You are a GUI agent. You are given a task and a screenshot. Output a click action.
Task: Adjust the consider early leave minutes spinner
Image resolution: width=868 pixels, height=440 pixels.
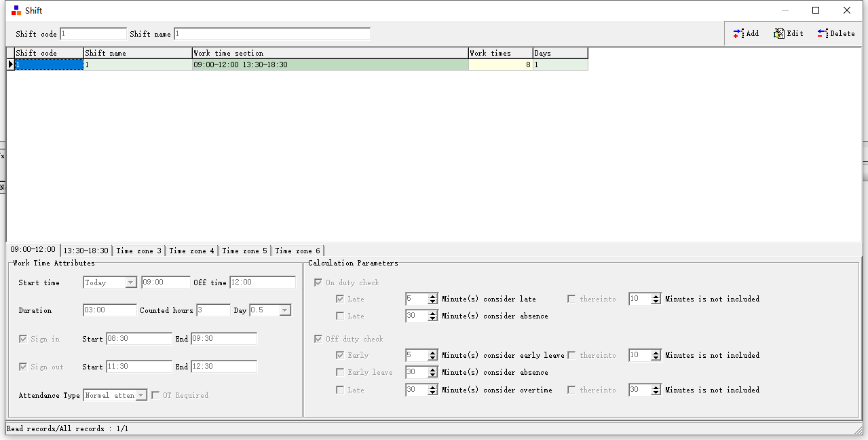pyautogui.click(x=432, y=355)
